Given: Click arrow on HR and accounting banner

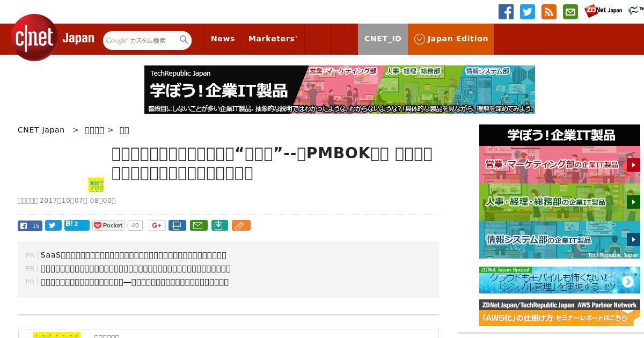Looking at the screenshot, I should coord(633,202).
